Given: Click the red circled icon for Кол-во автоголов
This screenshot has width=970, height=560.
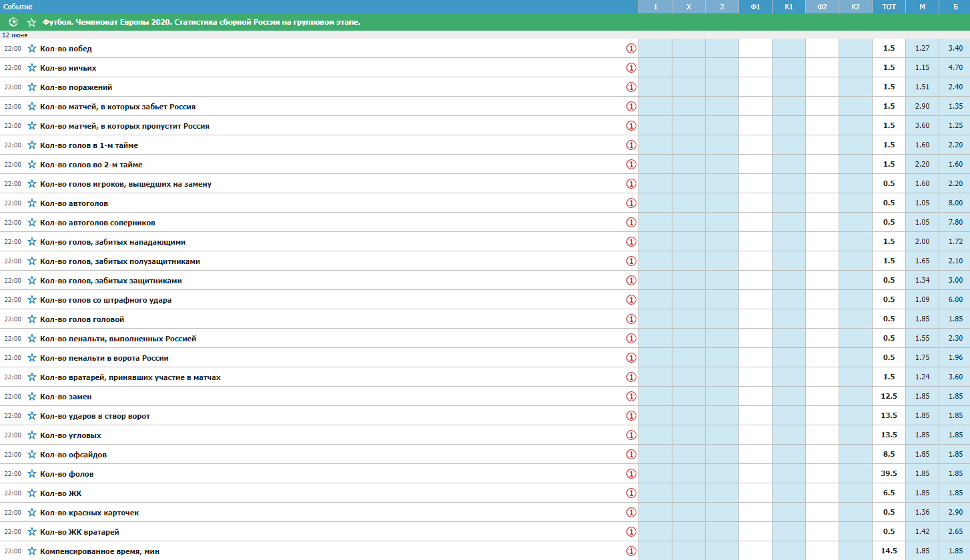Looking at the screenshot, I should pyautogui.click(x=631, y=203).
